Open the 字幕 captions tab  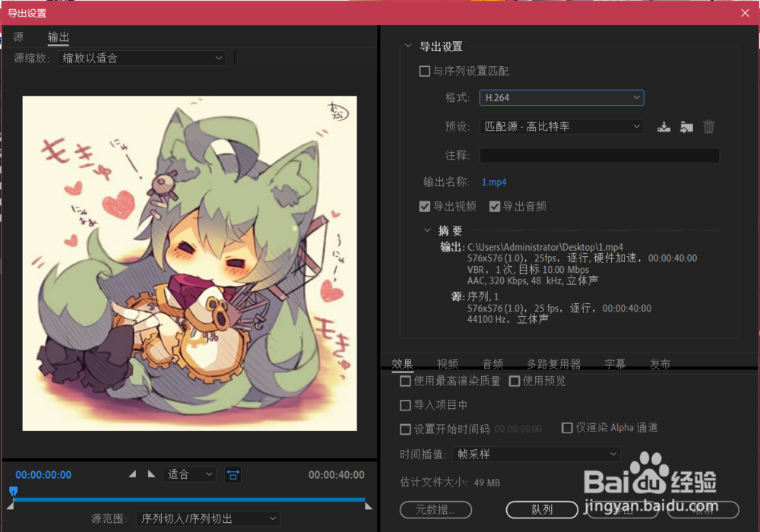(x=615, y=364)
